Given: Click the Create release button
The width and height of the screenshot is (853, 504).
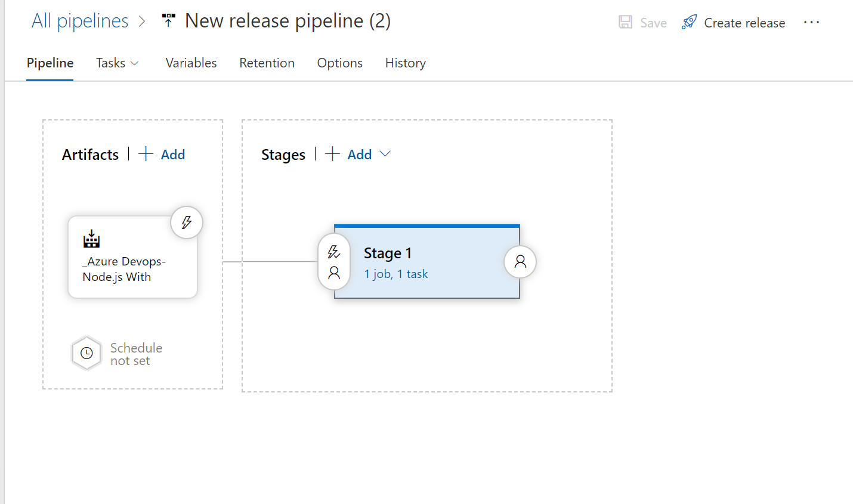Looking at the screenshot, I should [744, 22].
